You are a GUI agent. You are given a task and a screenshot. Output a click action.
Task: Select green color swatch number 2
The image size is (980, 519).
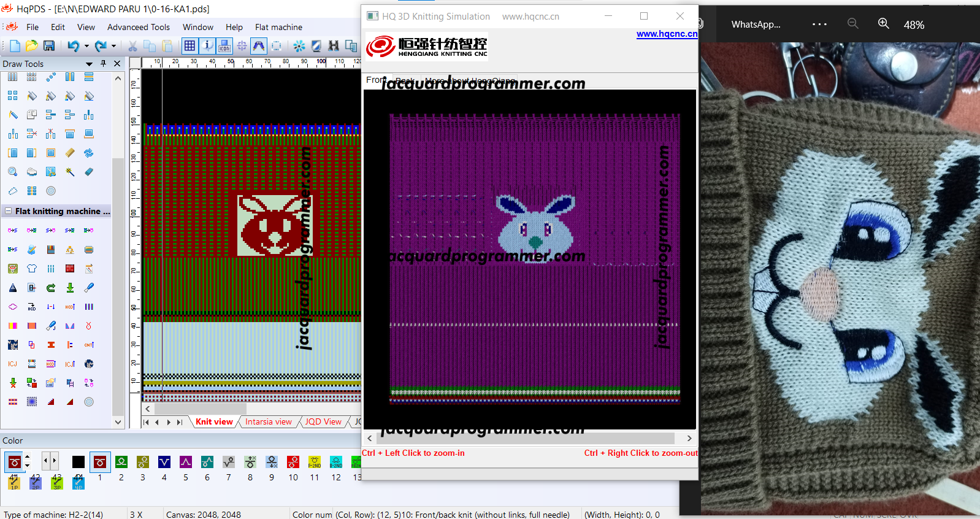121,462
